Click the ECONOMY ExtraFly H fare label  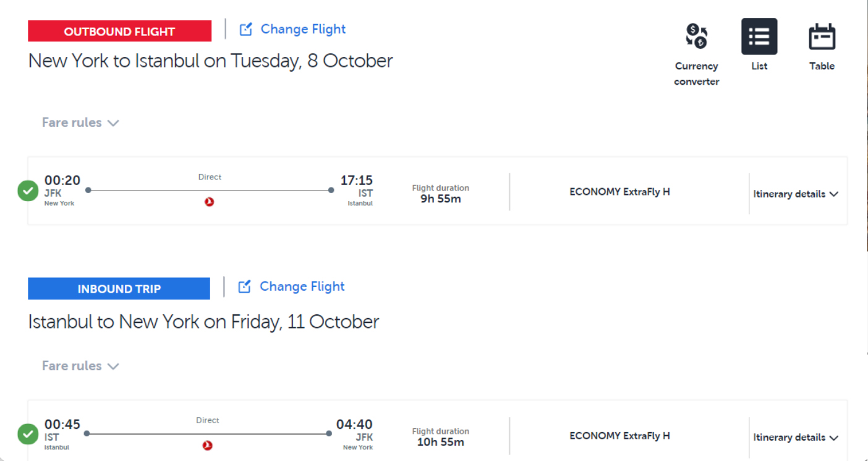[619, 192]
